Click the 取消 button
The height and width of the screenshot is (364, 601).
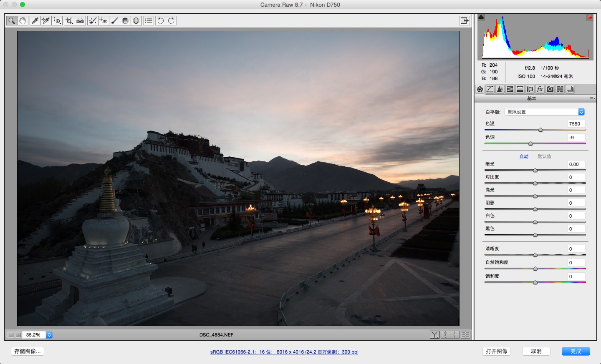point(536,351)
